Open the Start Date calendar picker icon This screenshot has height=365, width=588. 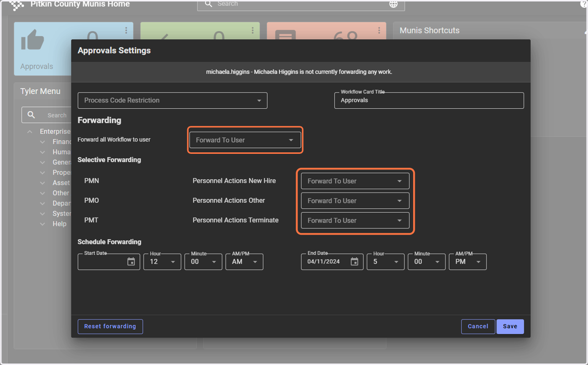coord(131,262)
